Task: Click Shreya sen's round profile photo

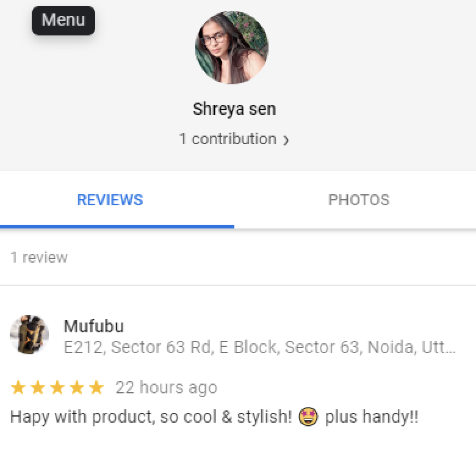Action: coord(232,48)
